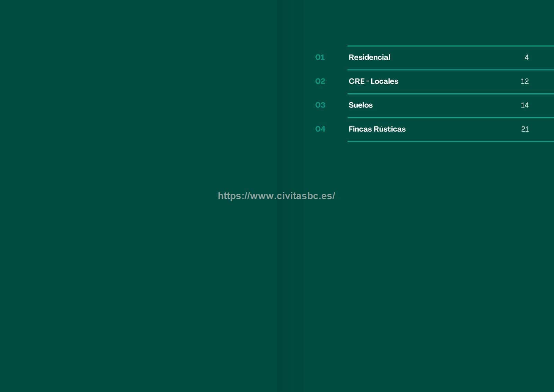554x392 pixels.
Task: Open the CRE - Locales section
Action: pos(373,81)
